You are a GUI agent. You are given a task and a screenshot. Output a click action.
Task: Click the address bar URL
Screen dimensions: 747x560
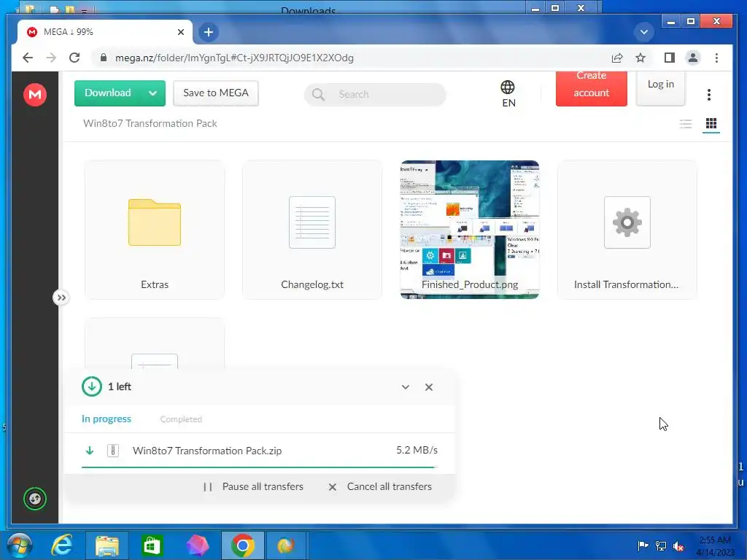click(x=234, y=58)
